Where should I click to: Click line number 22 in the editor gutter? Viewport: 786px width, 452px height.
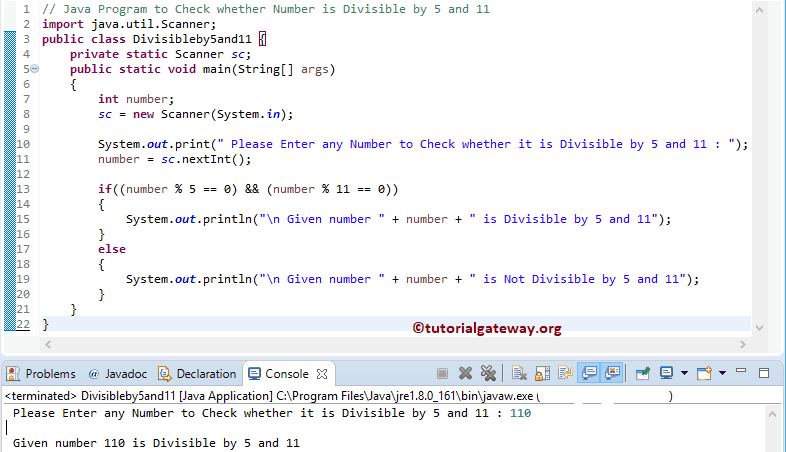(x=23, y=324)
